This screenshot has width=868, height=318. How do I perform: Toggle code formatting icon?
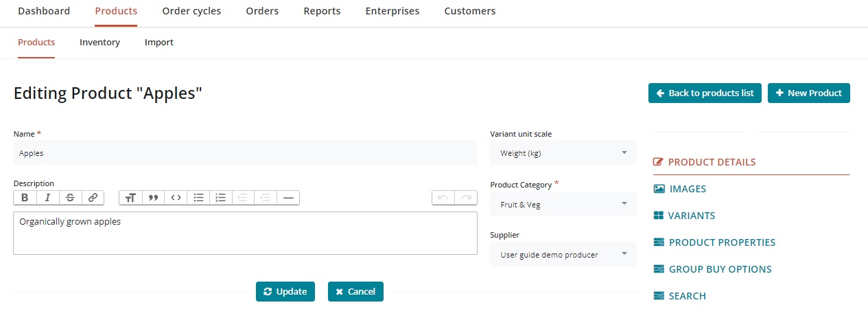176,198
